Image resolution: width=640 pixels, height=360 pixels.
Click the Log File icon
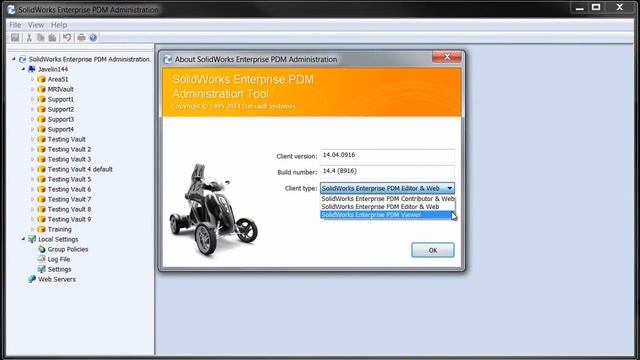click(x=41, y=259)
